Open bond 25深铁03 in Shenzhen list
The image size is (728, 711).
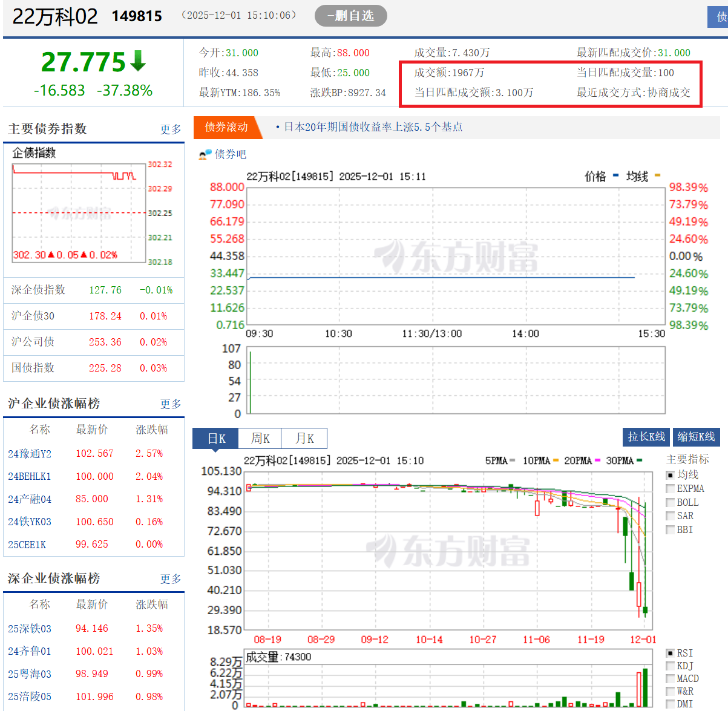click(x=30, y=629)
